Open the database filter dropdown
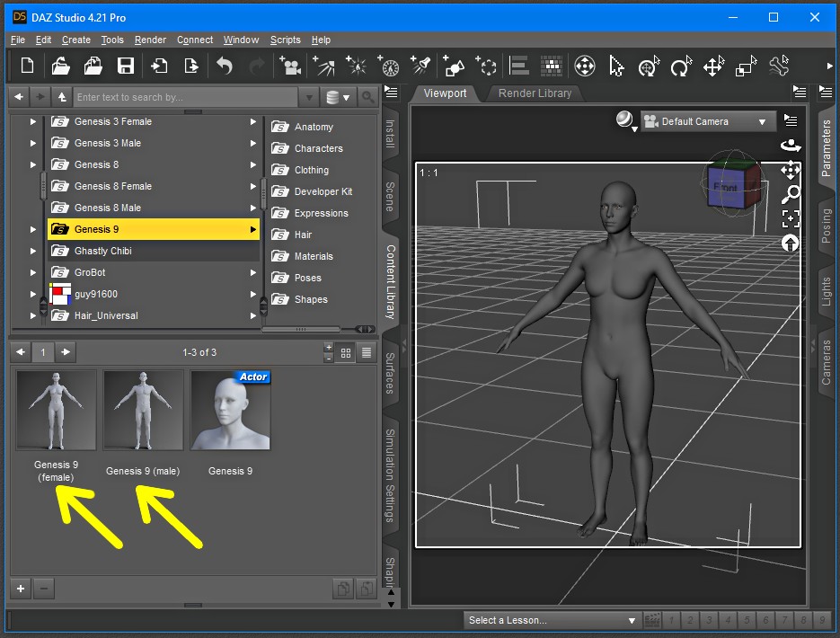This screenshot has height=638, width=840. (x=338, y=97)
